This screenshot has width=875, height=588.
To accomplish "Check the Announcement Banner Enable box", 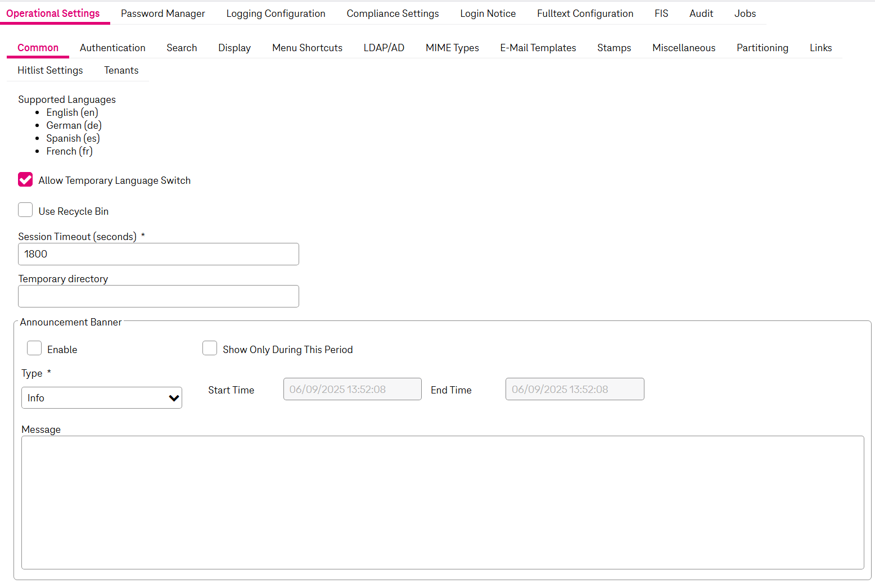I will (34, 349).
